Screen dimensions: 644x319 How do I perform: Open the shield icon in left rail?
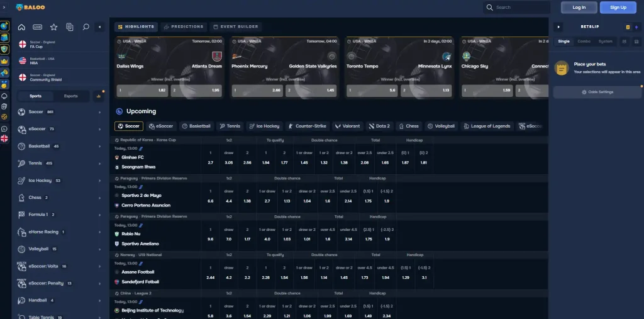4,49
